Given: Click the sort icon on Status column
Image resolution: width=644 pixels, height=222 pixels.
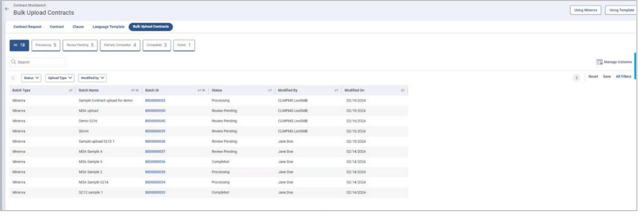Looking at the screenshot, I should point(270,91).
